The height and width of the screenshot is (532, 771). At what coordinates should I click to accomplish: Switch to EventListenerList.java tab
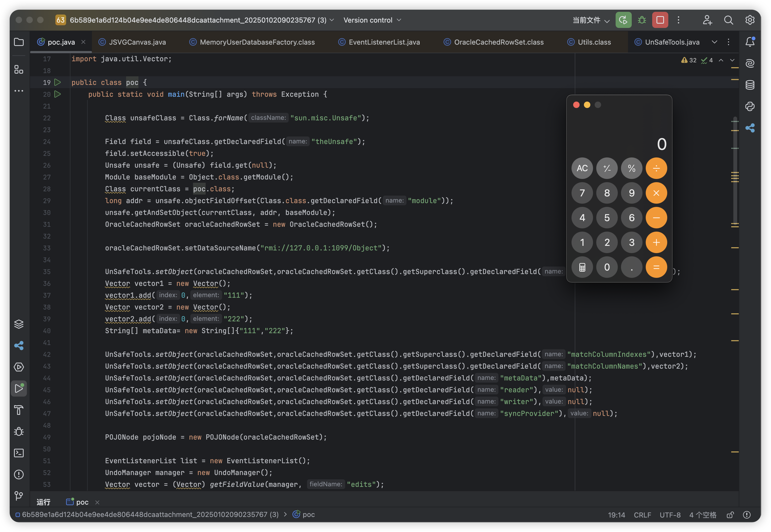coord(379,42)
